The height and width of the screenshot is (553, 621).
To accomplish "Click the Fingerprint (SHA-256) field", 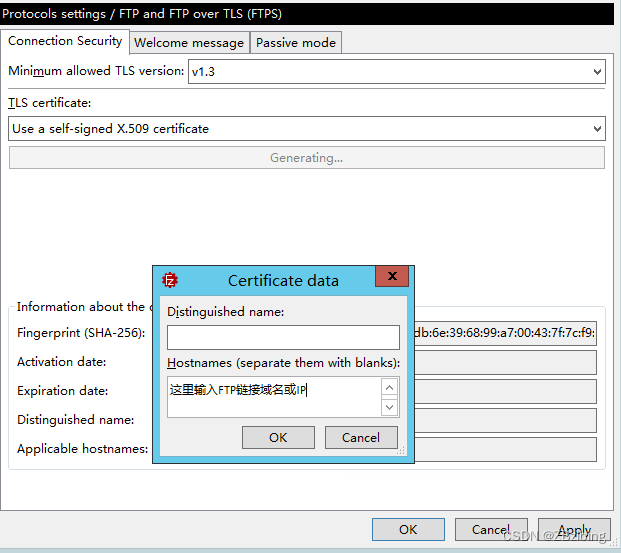I will [505, 333].
